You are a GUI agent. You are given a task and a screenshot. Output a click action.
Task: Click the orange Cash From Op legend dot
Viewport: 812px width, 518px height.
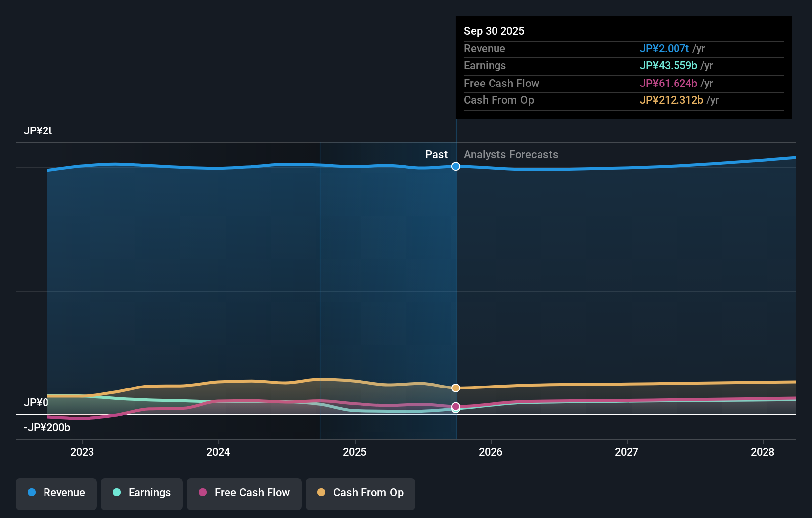(321, 493)
